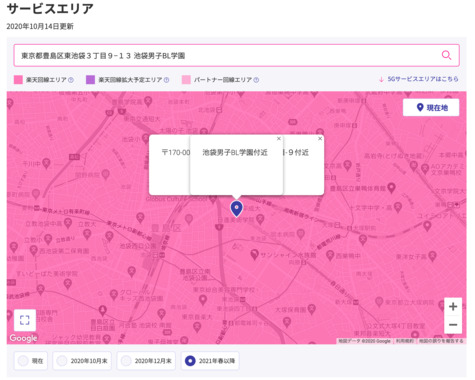This screenshot has height=380, width=475.
Task: Open 利用規約 terms link on map
Action: (x=405, y=341)
